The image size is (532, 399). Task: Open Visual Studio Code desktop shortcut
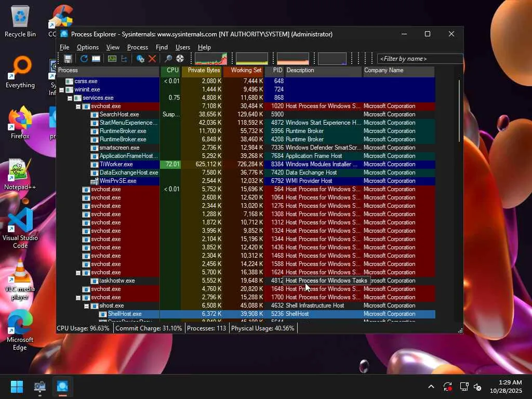(20, 229)
